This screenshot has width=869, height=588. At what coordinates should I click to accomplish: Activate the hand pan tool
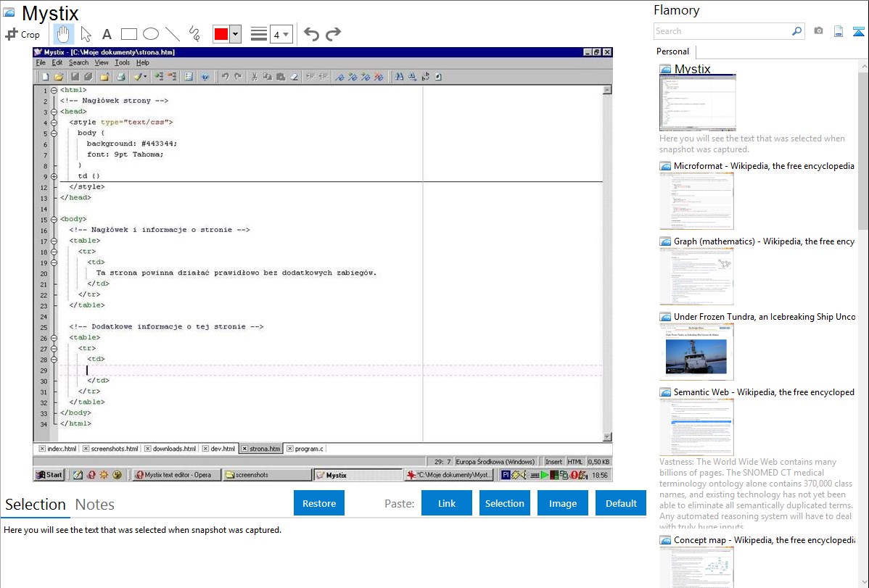pos(64,34)
